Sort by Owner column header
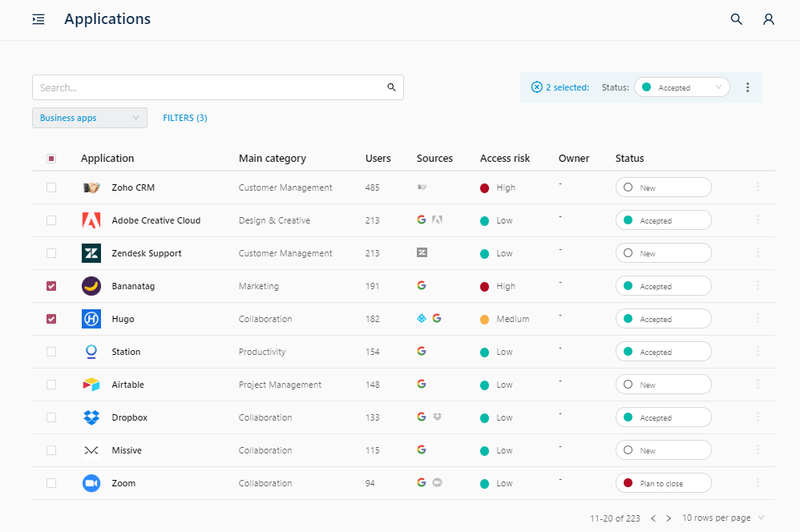Viewport: 800px width, 532px height. point(573,158)
